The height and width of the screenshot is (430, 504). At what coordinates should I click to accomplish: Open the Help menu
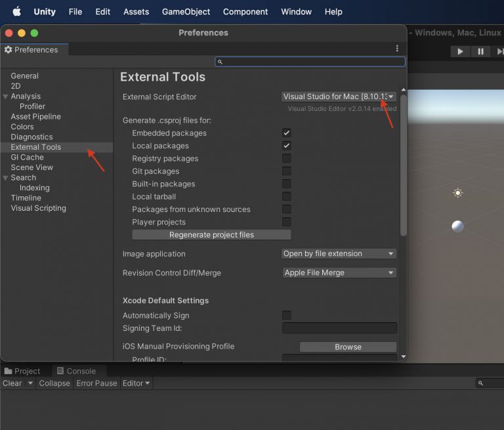(333, 12)
